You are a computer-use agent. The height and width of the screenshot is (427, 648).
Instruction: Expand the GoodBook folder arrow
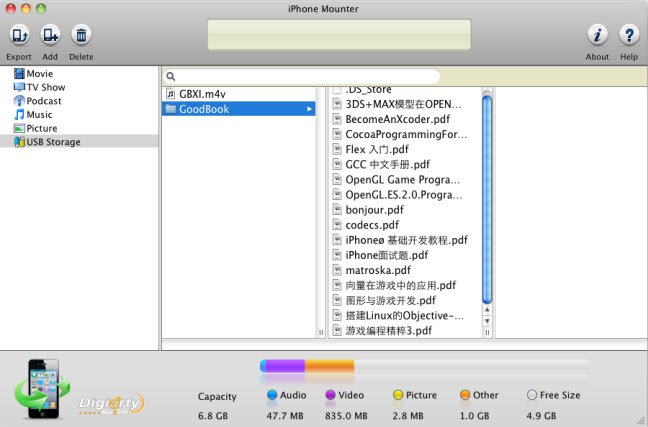pyautogui.click(x=309, y=109)
